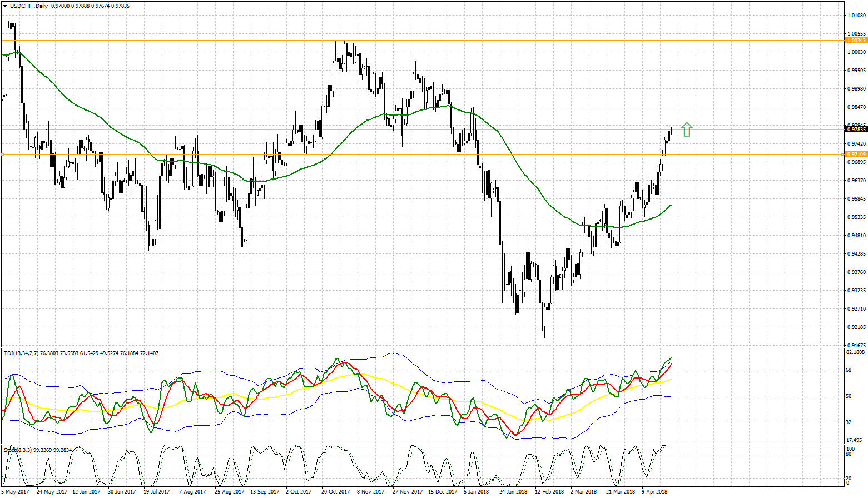Click the 13 Sep 2017 date label
868x498 pixels.
pyautogui.click(x=264, y=492)
